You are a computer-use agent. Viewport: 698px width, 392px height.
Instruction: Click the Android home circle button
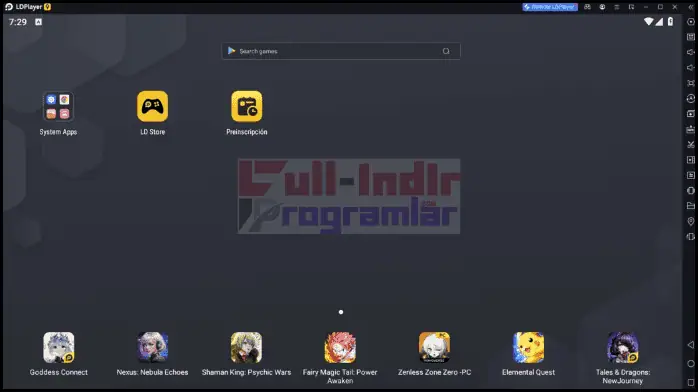click(x=691, y=364)
